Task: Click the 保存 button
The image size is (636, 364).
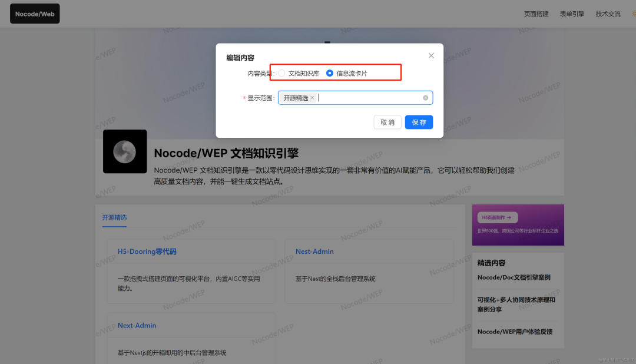Action: (x=419, y=122)
